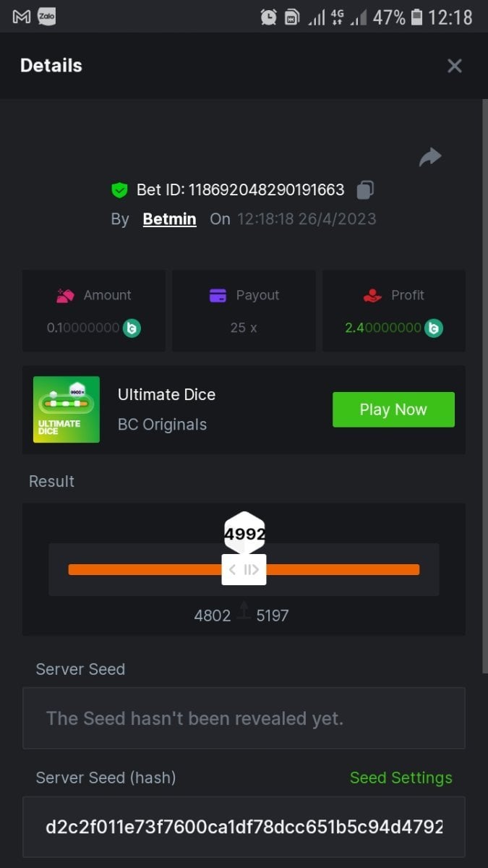The image size is (488, 868).
Task: Click the share arrow icon
Action: [x=430, y=157]
